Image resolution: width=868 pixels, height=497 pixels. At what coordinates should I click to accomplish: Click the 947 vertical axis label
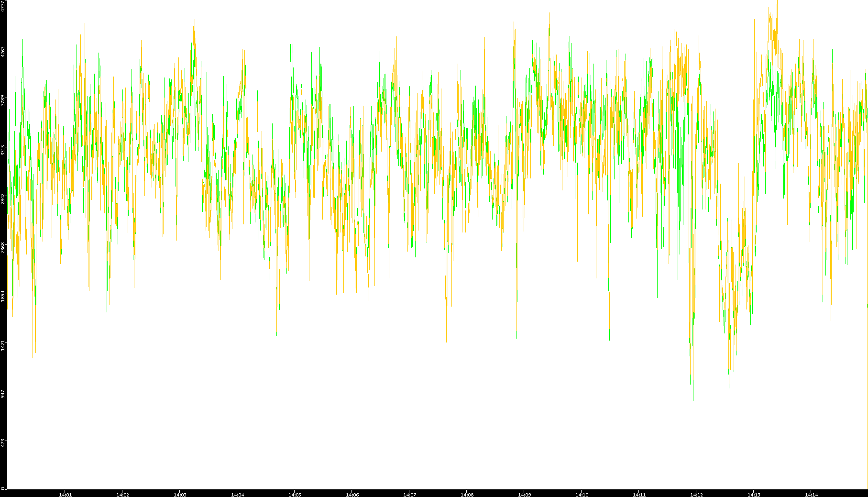[x=3, y=394]
